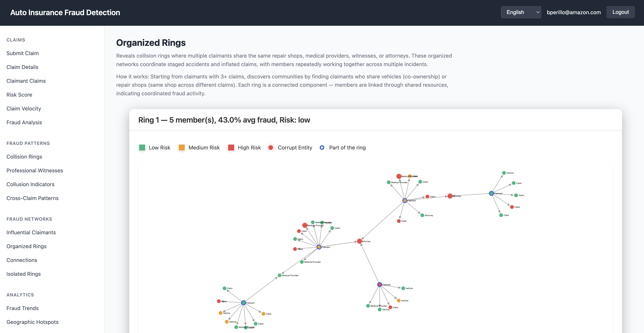Screen dimensions: 644x333
Task: Click the far-right Claimant node with blue ring
Action: [x=491, y=193]
